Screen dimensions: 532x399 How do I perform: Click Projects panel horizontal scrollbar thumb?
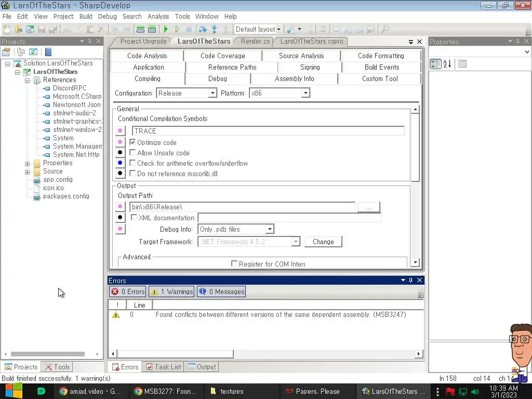click(47, 354)
